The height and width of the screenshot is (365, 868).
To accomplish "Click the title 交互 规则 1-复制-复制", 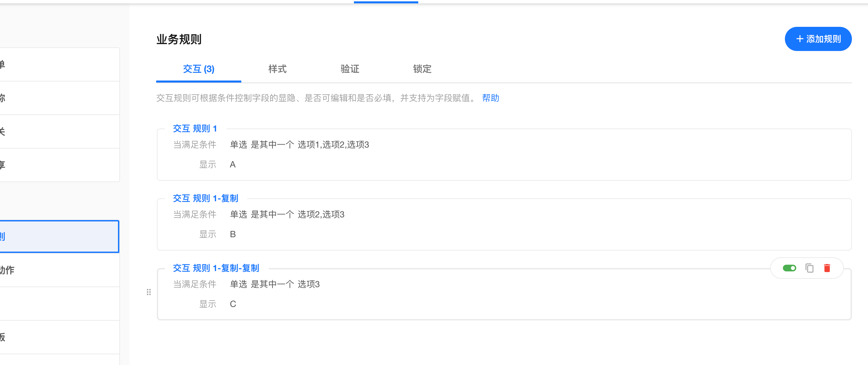I will pos(216,268).
